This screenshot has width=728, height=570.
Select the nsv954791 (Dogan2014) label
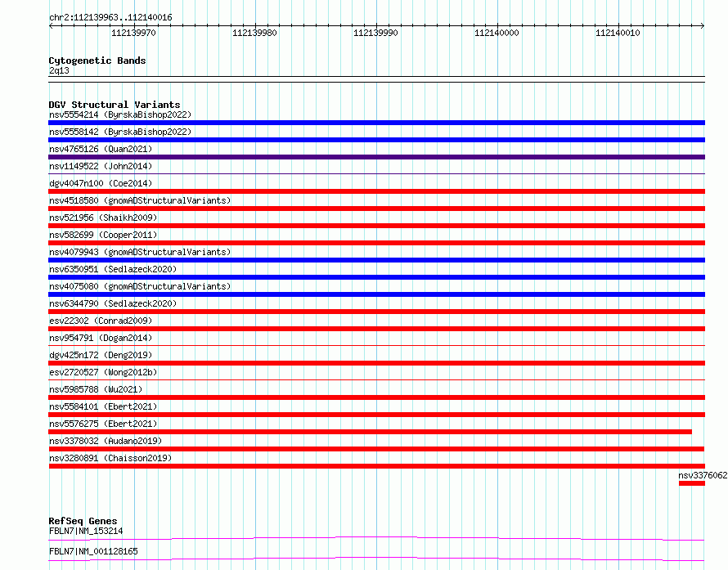(x=101, y=338)
